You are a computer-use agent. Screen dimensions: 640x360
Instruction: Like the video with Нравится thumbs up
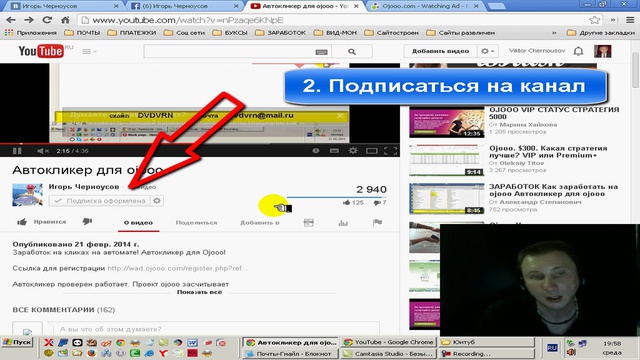[41, 222]
